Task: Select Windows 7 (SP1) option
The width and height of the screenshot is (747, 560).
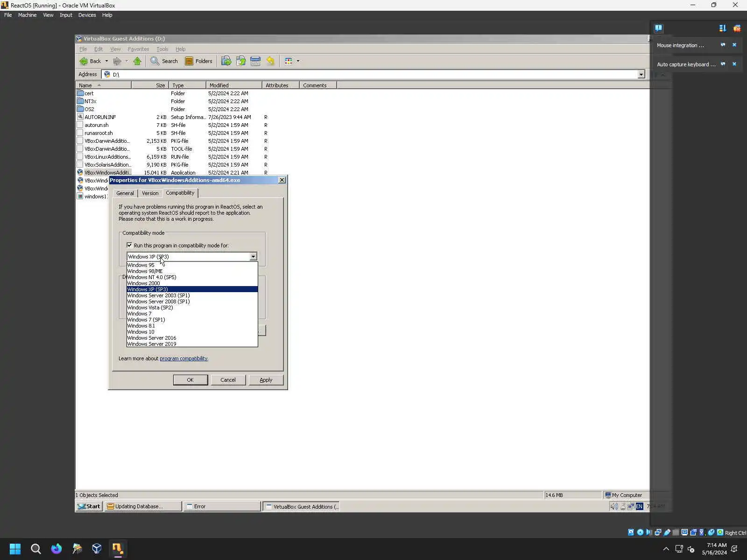Action: click(x=192, y=320)
